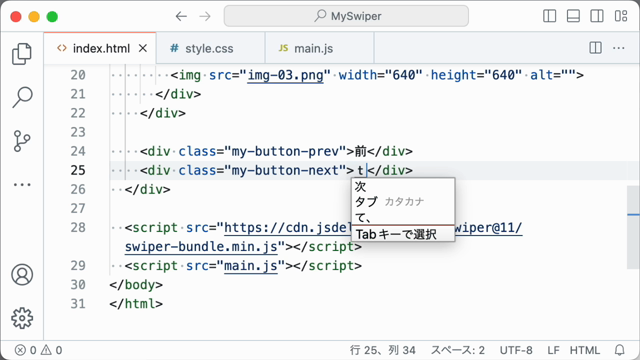Screen dimensions: 640x360
Task: Split the editor right
Action: coord(596,48)
